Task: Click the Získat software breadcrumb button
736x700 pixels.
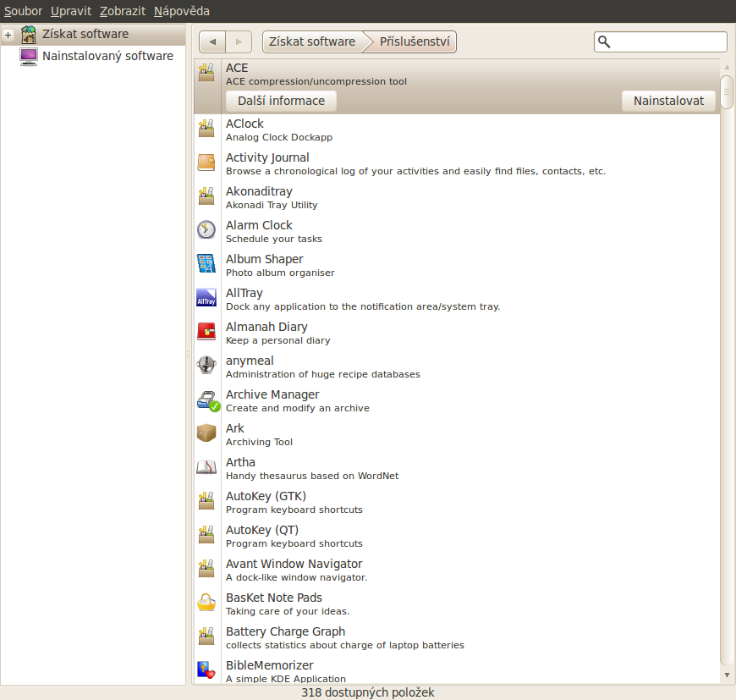Action: click(312, 41)
